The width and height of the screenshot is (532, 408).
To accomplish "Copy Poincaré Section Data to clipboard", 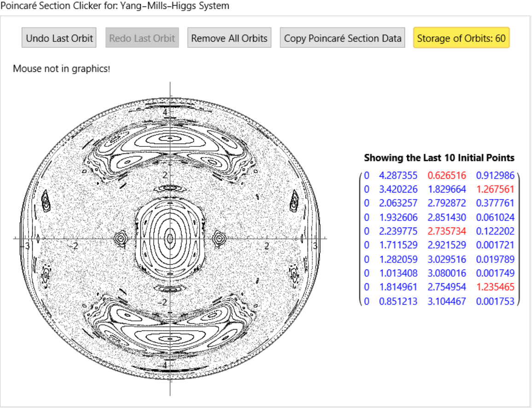I will pos(342,38).
